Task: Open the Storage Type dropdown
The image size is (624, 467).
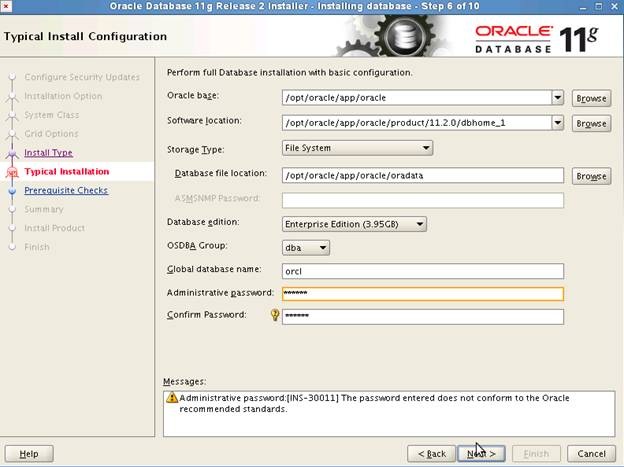Action: tap(357, 148)
